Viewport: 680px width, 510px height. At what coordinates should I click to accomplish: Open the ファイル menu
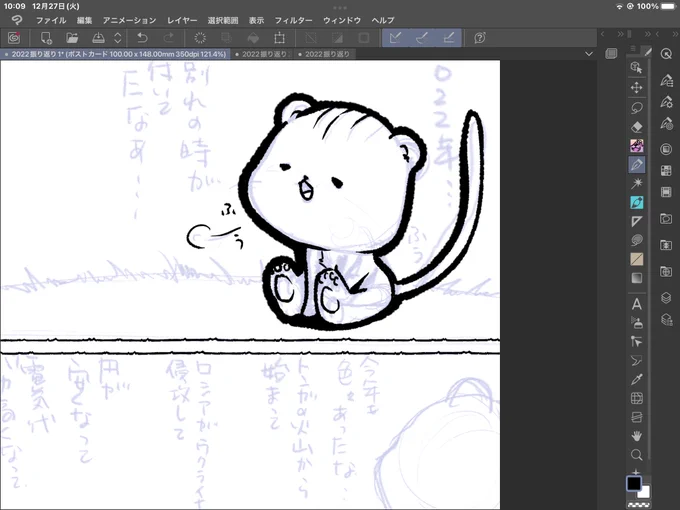(x=51, y=20)
